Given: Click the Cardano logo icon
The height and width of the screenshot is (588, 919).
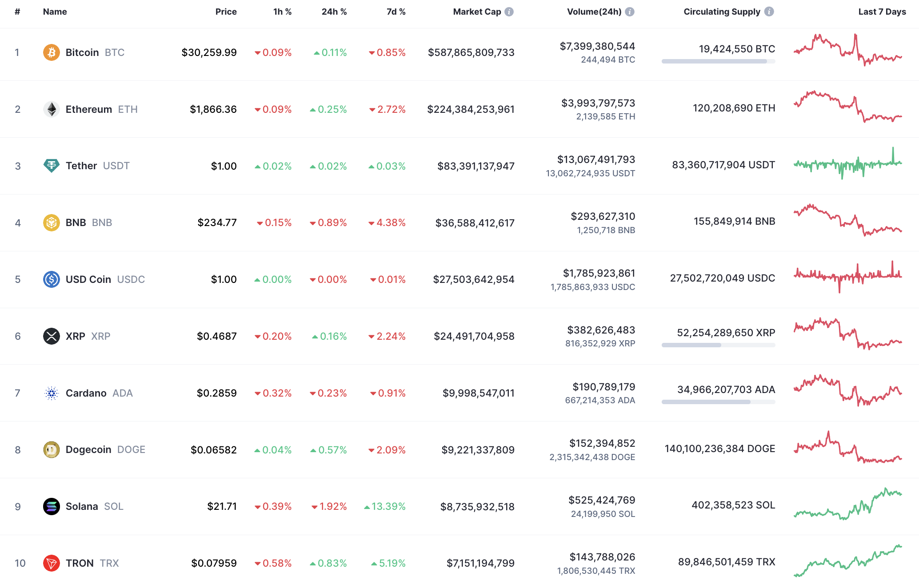Looking at the screenshot, I should pos(52,393).
